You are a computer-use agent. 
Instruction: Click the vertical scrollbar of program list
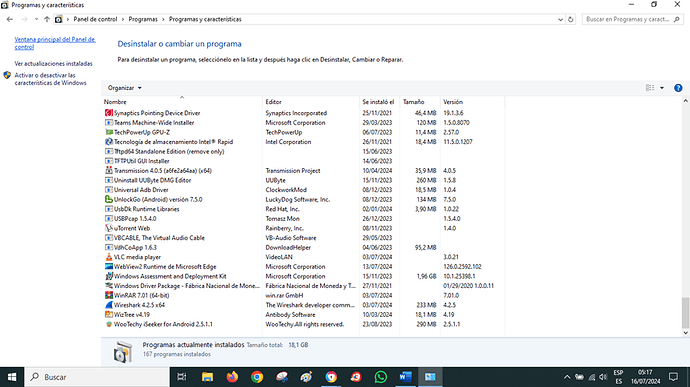(x=685, y=217)
